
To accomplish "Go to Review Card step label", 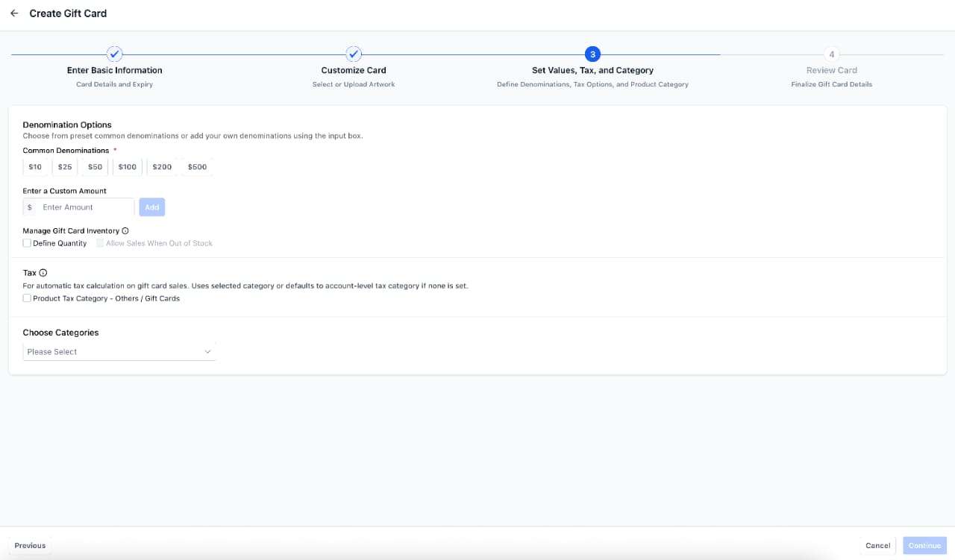I will click(831, 70).
